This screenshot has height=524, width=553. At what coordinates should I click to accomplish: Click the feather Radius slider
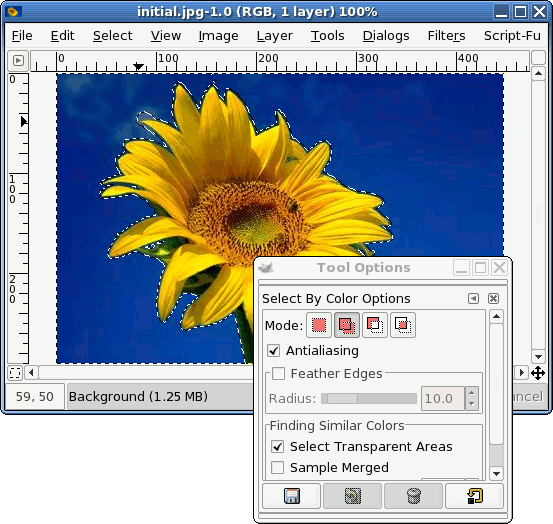click(369, 398)
